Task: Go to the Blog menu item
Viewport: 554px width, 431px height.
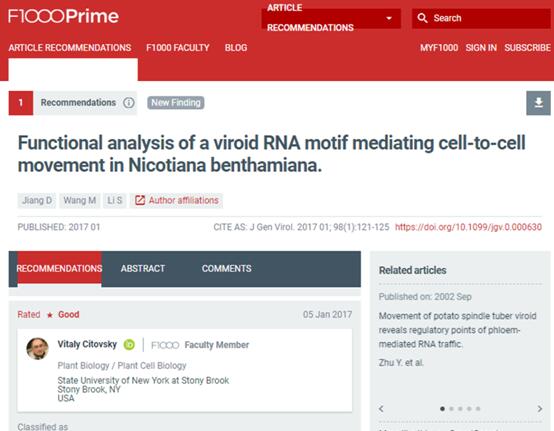Action: (236, 48)
